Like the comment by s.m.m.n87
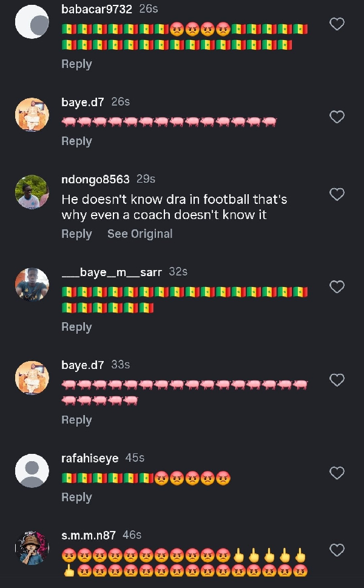Screen dimensions: 364x588 [336, 550]
